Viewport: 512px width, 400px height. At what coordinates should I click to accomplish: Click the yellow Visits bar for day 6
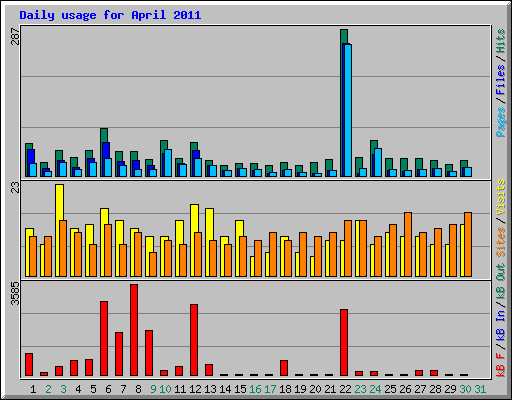105,216
